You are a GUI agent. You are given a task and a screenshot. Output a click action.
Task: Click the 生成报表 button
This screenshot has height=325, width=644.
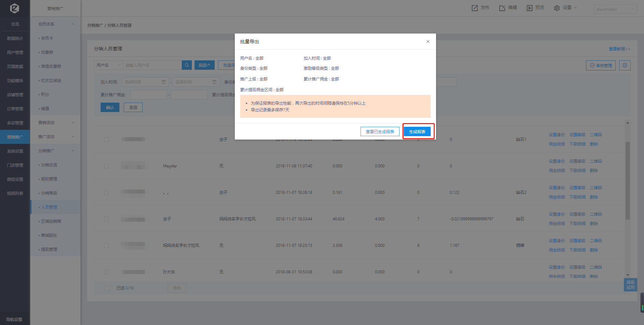(x=417, y=131)
